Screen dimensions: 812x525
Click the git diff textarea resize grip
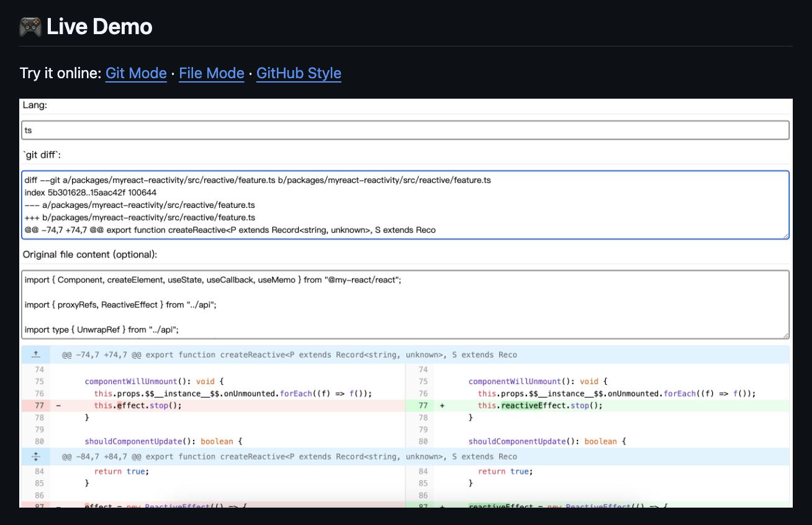click(785, 236)
